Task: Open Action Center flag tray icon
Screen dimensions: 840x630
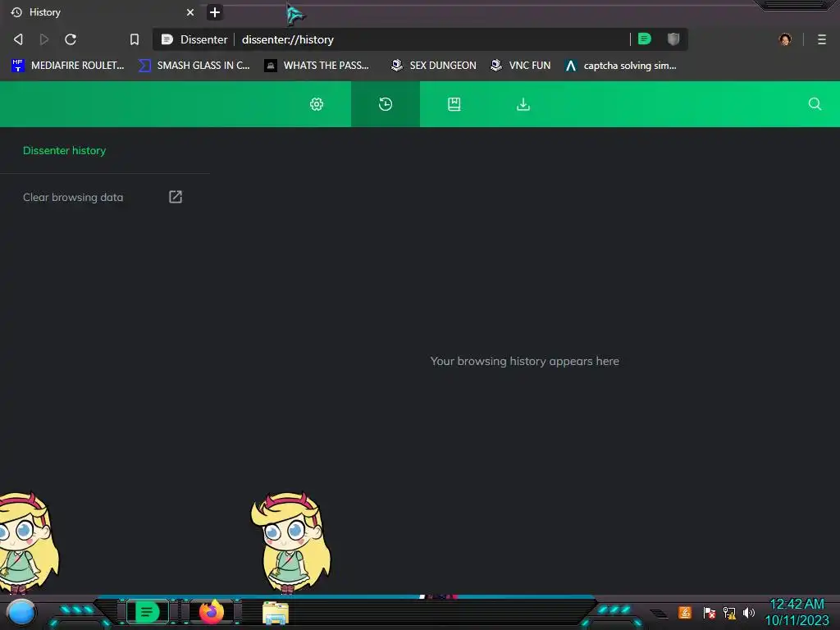Action: click(709, 612)
